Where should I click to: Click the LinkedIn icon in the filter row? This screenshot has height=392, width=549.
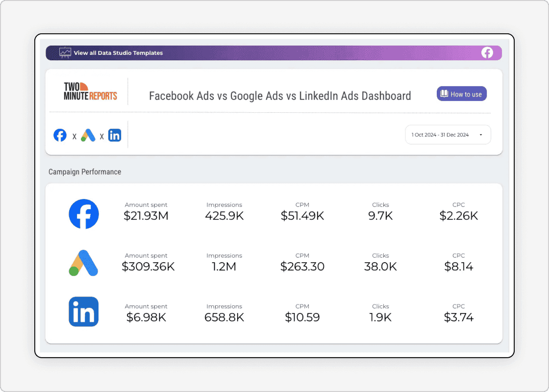pos(115,135)
